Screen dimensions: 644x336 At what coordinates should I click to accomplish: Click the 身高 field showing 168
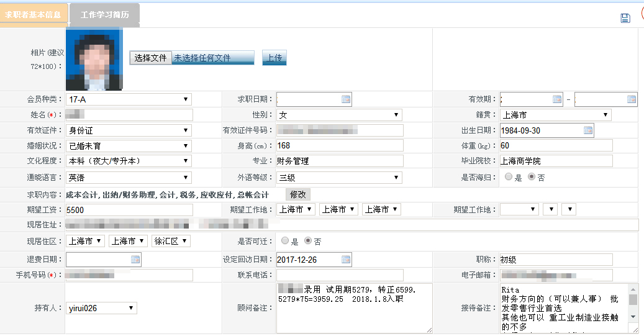[340, 145]
